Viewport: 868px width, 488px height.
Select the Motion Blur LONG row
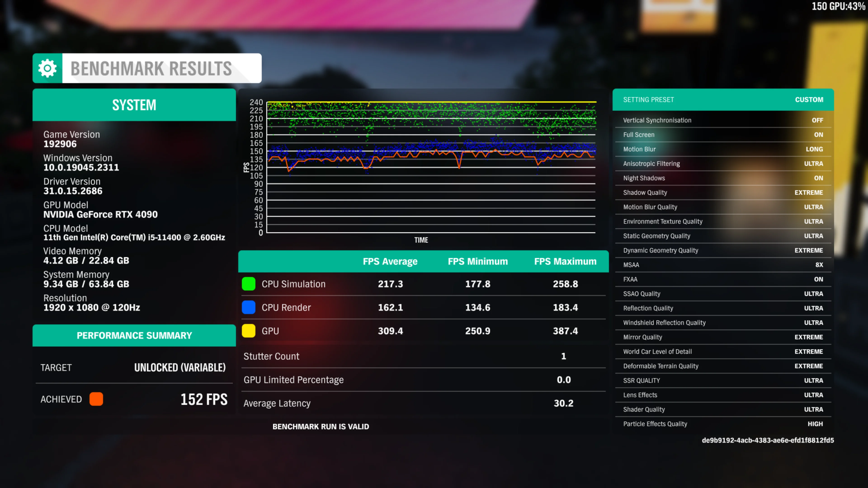723,149
